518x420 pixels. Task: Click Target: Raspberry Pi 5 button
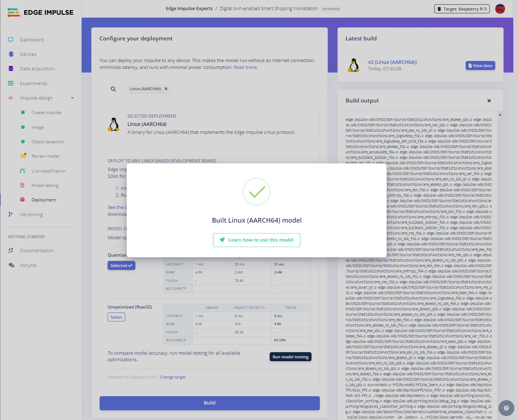tap(462, 9)
